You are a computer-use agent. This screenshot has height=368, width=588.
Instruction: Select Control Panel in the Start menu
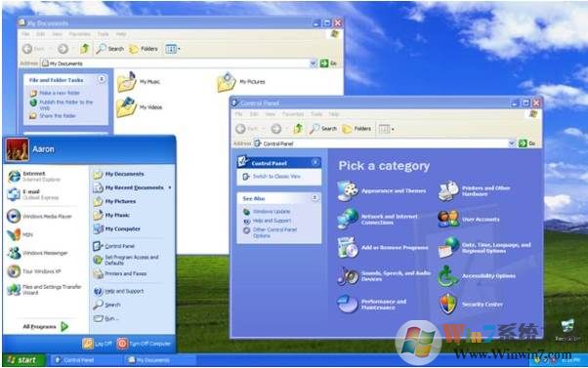pyautogui.click(x=114, y=246)
